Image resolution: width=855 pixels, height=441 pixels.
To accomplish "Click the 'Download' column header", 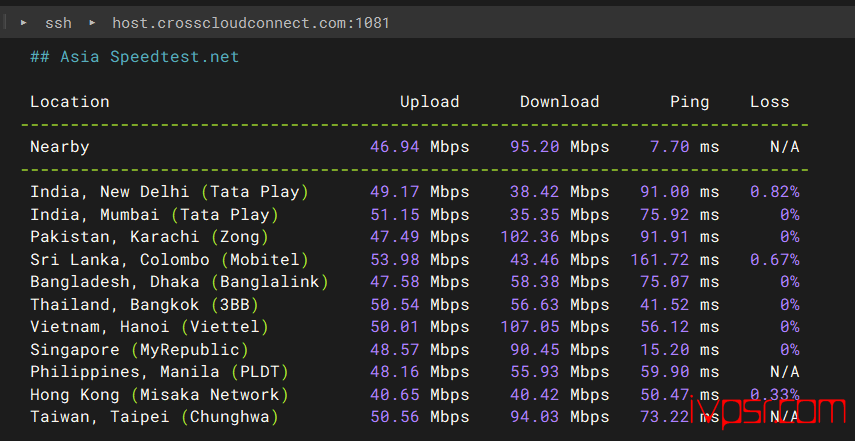I will click(559, 102).
